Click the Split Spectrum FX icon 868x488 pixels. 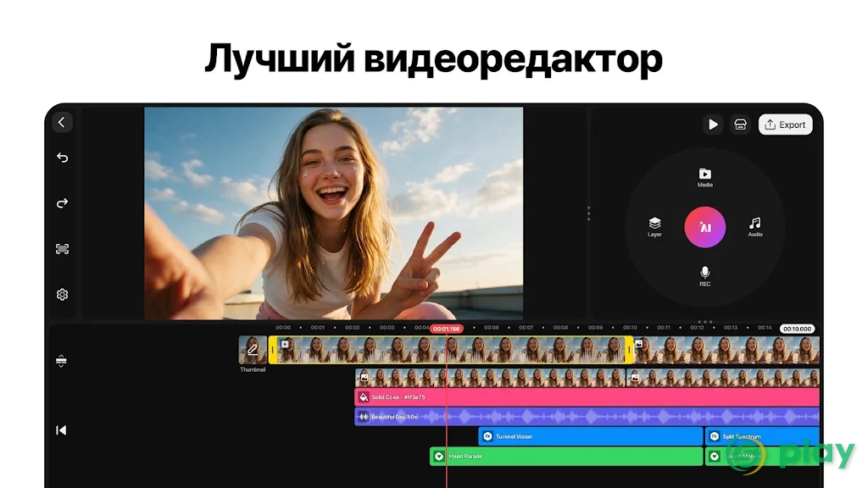point(714,436)
